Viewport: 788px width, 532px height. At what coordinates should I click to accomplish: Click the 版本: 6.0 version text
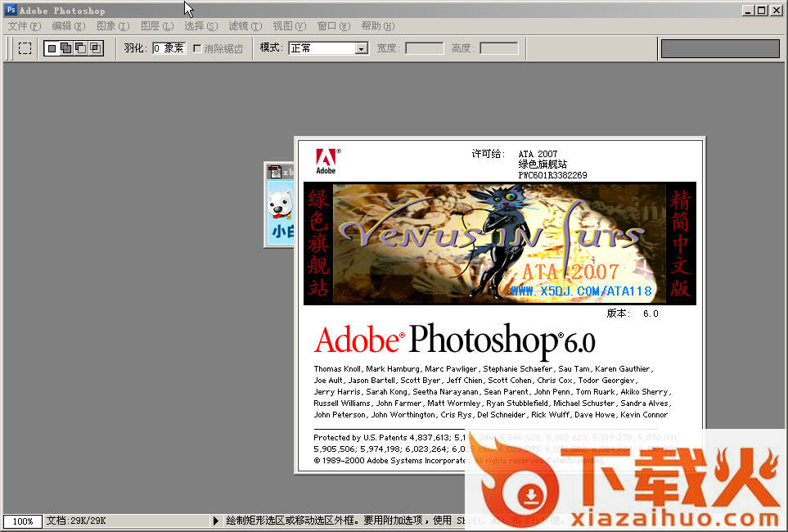click(633, 313)
